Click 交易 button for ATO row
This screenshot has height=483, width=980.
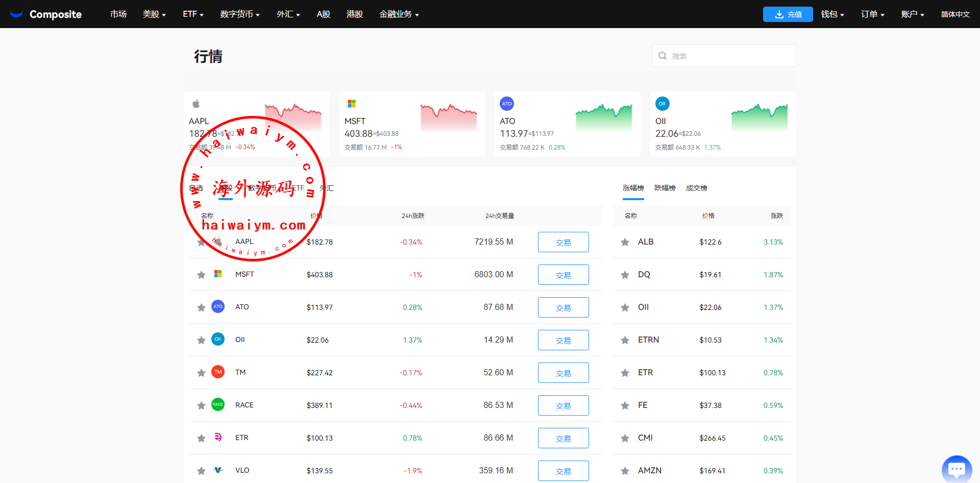563,307
